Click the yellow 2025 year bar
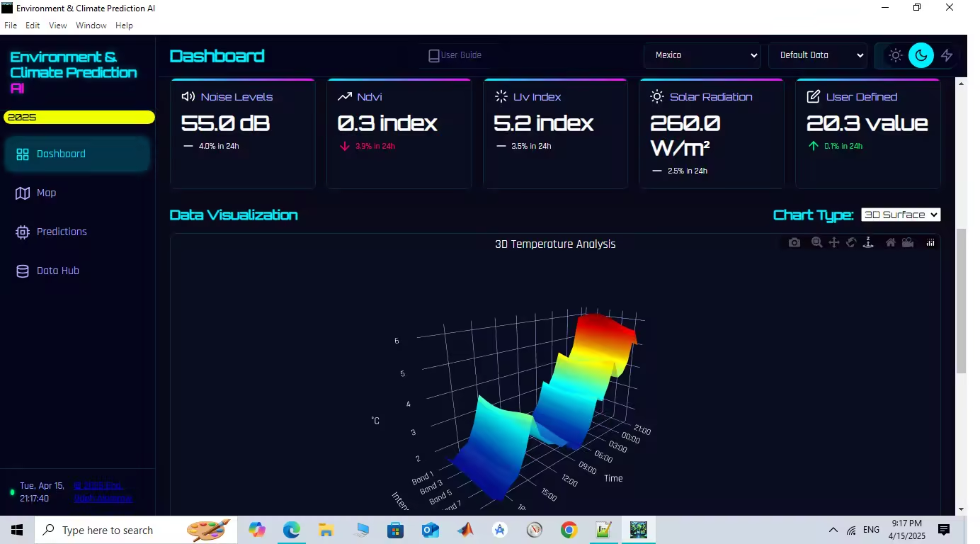The width and height of the screenshot is (980, 544). click(x=79, y=118)
